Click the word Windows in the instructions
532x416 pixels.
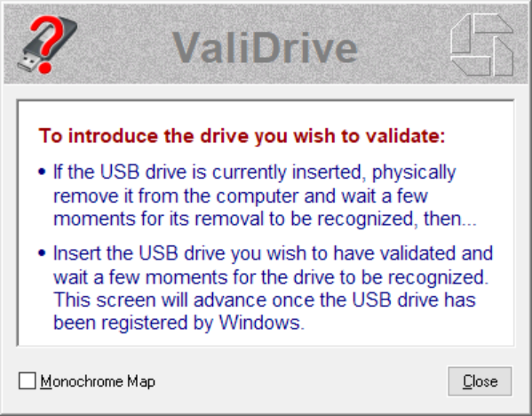point(259,323)
